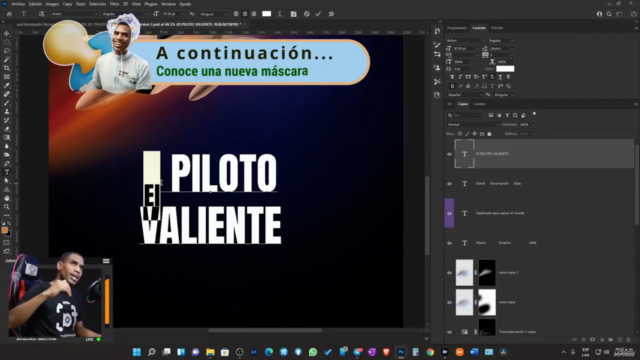Select the Dodge tool
Image resolution: width=640 pixels, height=360 pixels.
pyautogui.click(x=7, y=155)
